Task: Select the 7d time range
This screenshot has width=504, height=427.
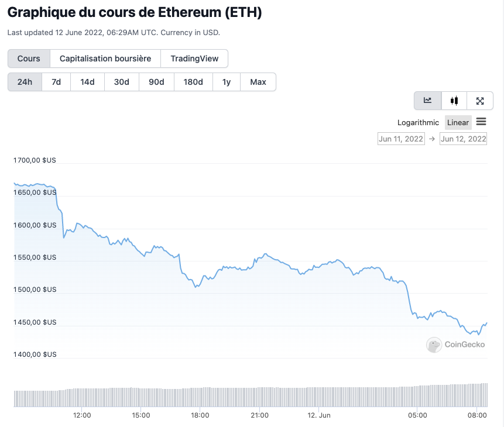Action: coord(56,82)
